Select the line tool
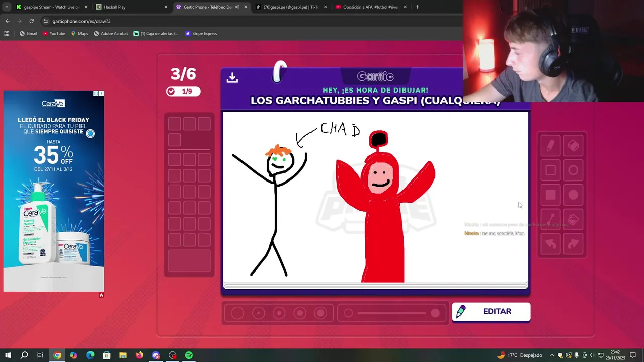This screenshot has height=362, width=644. [550, 220]
